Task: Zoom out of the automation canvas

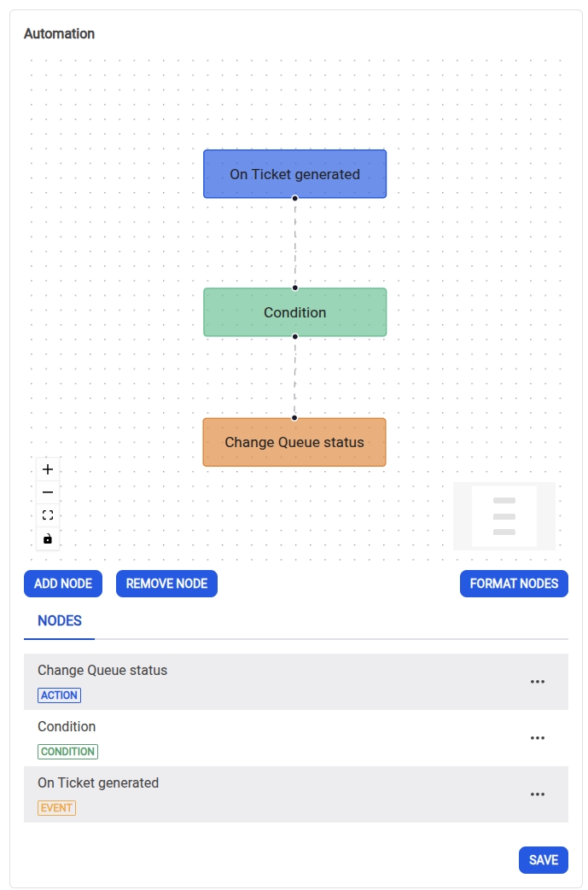Action: (x=48, y=492)
